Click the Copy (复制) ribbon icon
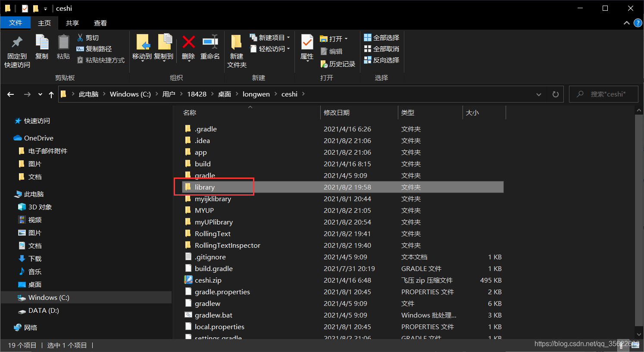Screen dimensions: 644x352 pyautogui.click(x=42, y=47)
